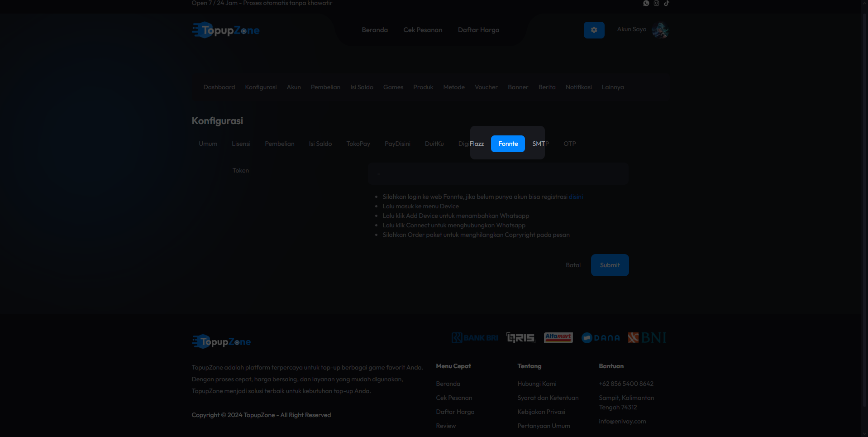Open footer link Daftar Harga
Screen dimensions: 868x437
[x=455, y=412]
